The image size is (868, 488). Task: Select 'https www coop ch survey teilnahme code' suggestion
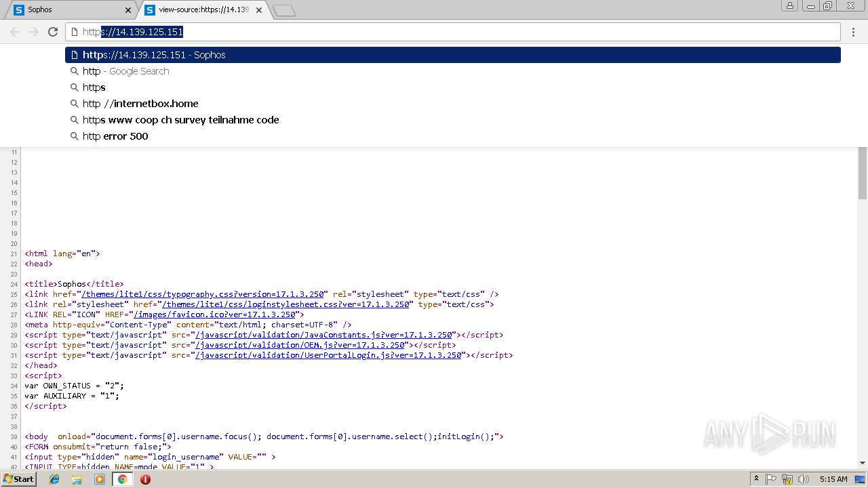452,120
